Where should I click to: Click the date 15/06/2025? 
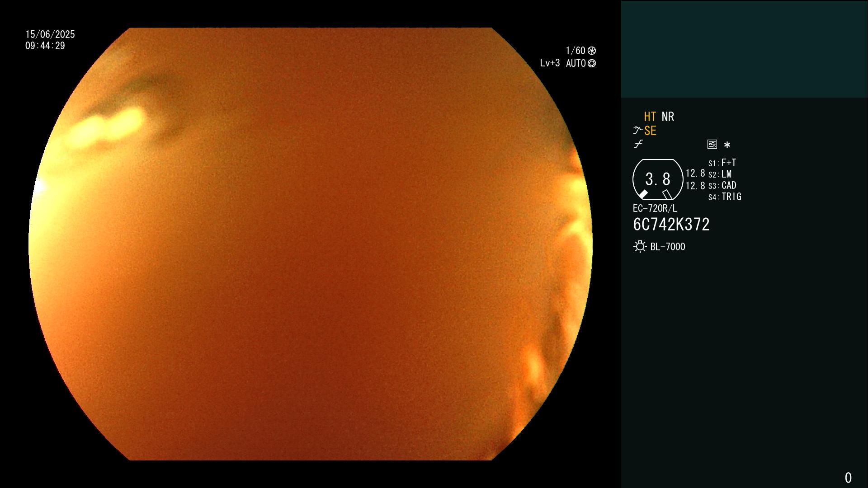pos(50,34)
